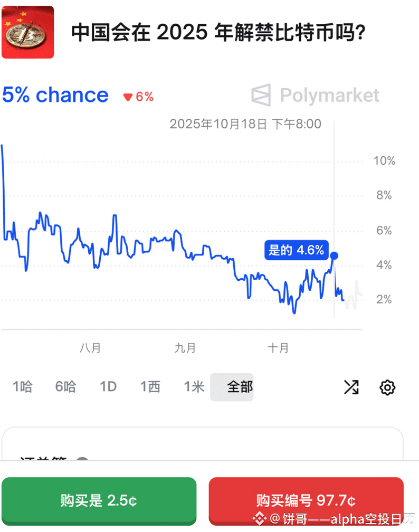The width and height of the screenshot is (419, 532).
Task: Choose the 1D chart range
Action: click(x=108, y=387)
